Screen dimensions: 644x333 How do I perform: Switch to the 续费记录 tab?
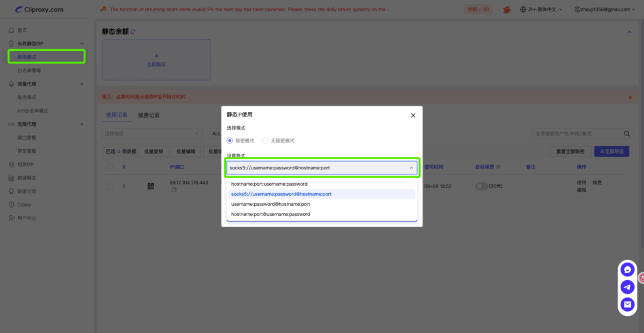coord(148,115)
